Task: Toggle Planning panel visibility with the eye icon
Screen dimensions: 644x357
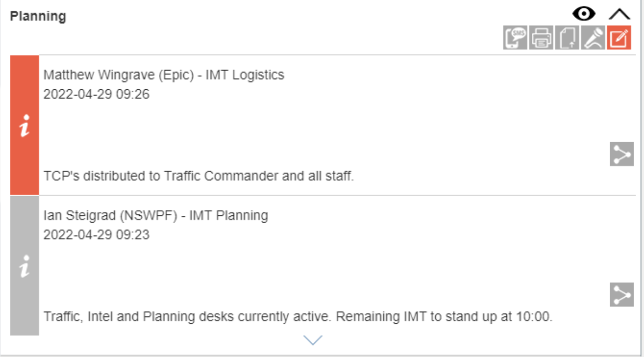Action: pos(584,14)
